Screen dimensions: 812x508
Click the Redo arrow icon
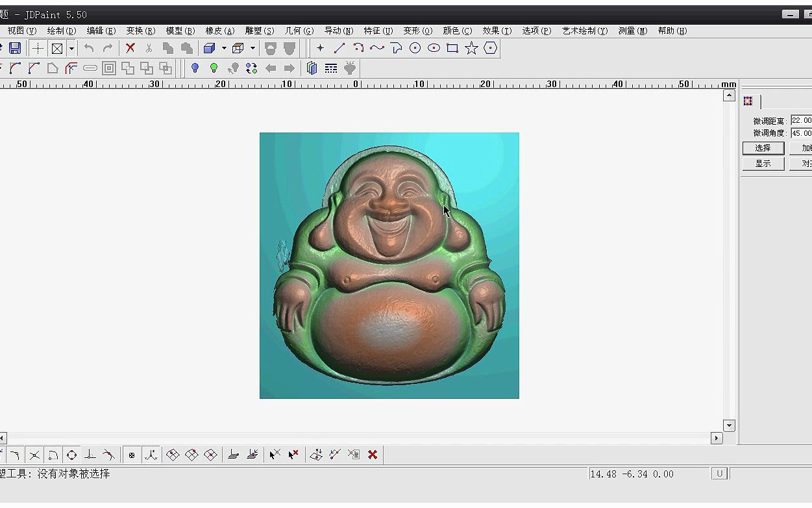pos(108,48)
